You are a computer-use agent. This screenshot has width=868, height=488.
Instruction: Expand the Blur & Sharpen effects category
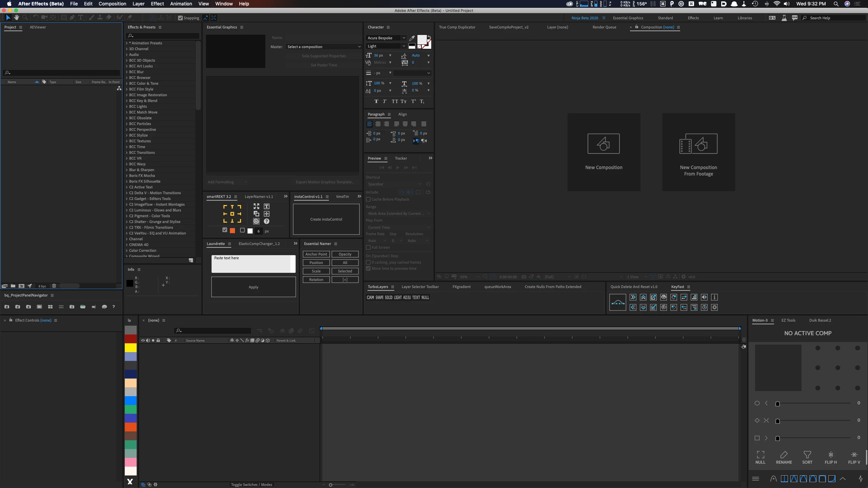click(127, 170)
